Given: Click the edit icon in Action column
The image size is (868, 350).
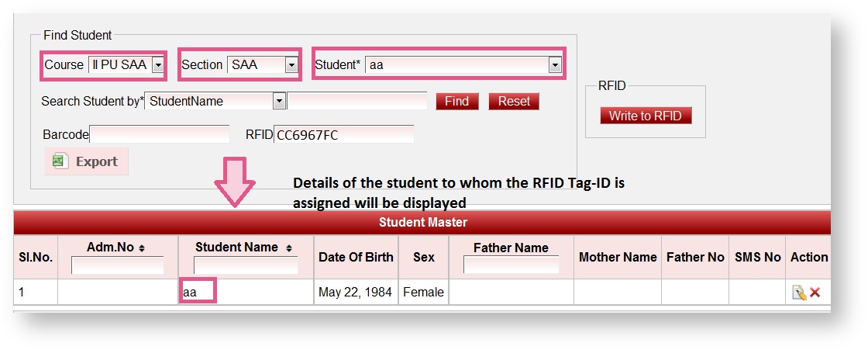Looking at the screenshot, I should click(x=798, y=293).
